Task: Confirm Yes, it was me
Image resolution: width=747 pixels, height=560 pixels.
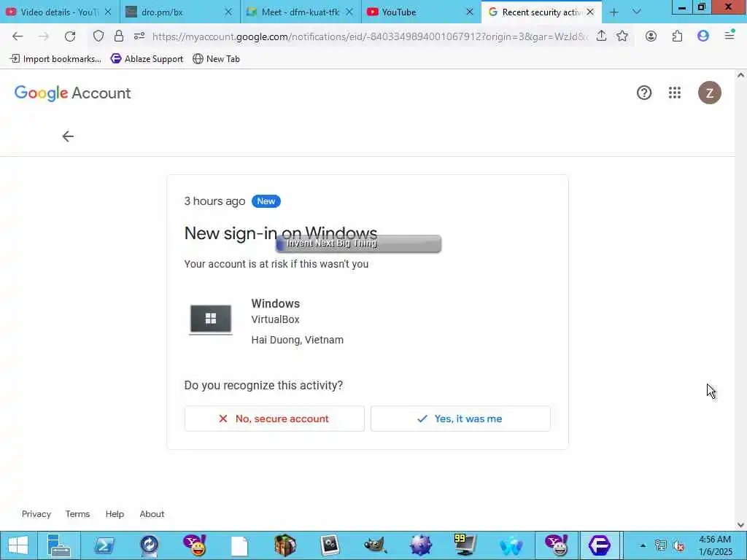Action: click(461, 419)
